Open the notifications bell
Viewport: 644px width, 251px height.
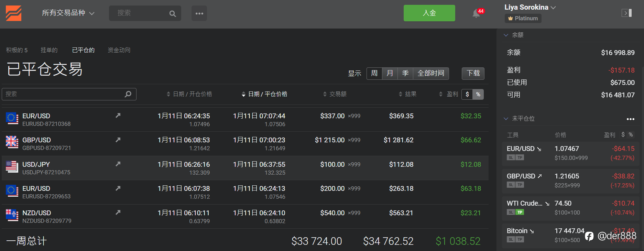(476, 13)
